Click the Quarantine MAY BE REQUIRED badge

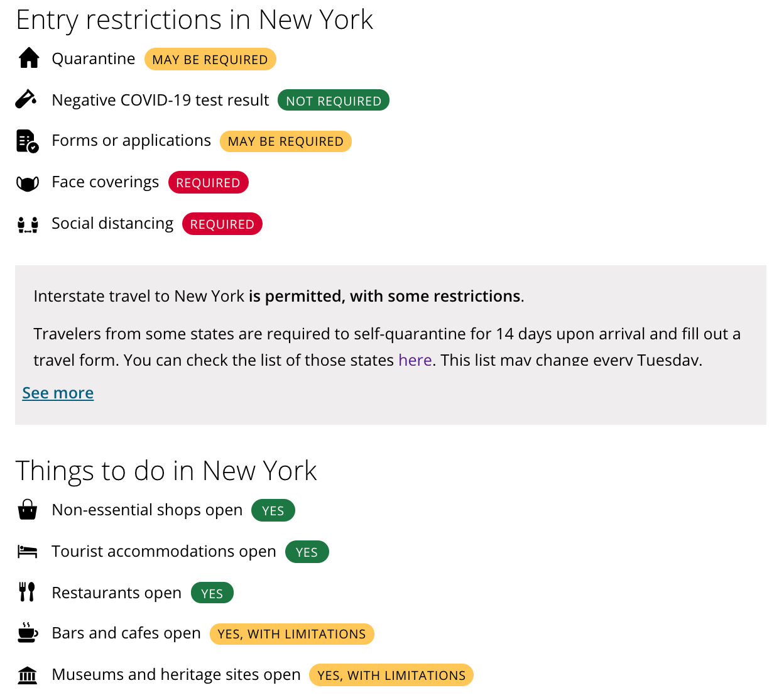point(210,59)
